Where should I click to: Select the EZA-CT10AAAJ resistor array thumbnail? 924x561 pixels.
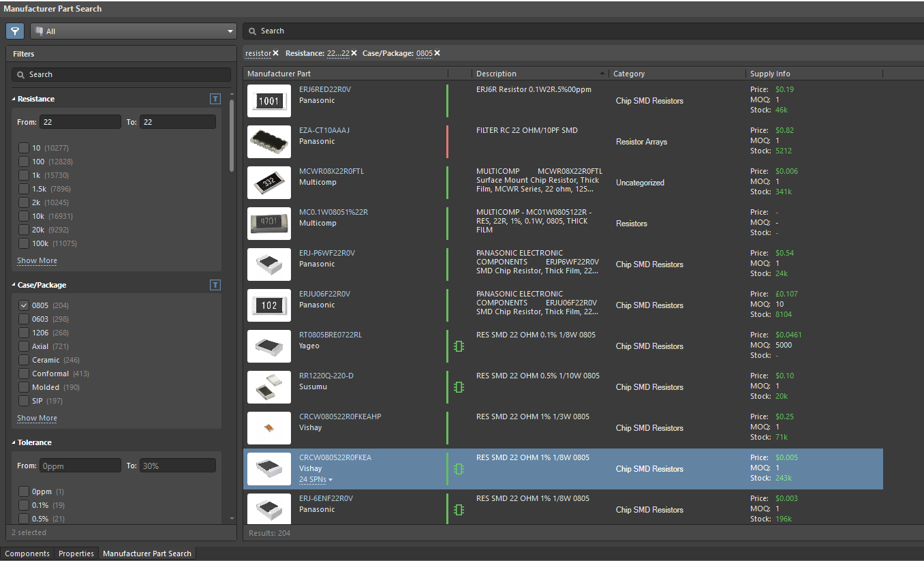269,142
